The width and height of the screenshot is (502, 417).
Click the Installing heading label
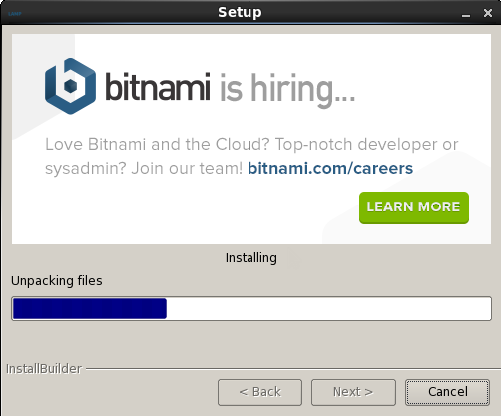click(251, 258)
